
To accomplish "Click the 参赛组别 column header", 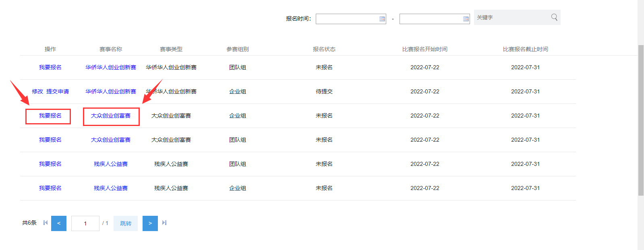I will coord(238,49).
